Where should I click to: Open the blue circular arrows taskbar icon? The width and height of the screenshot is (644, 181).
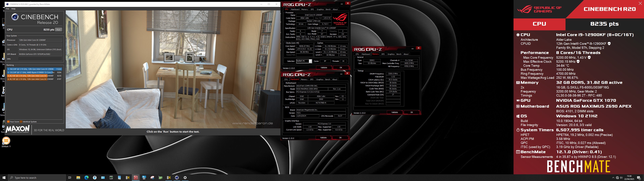94,178
